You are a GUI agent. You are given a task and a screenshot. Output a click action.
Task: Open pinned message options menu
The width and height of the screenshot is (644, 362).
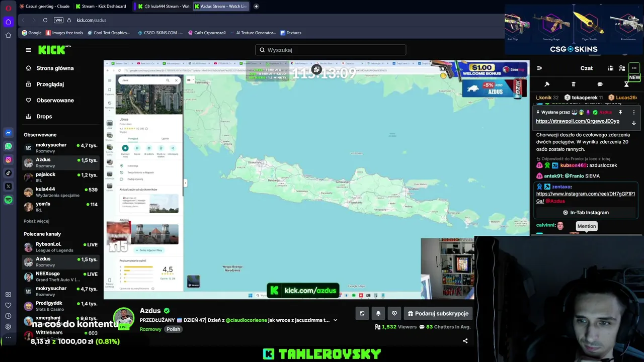[634, 112]
